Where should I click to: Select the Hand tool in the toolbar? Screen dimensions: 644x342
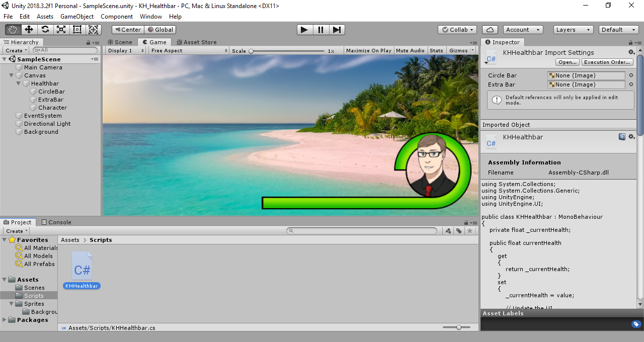pos(12,30)
